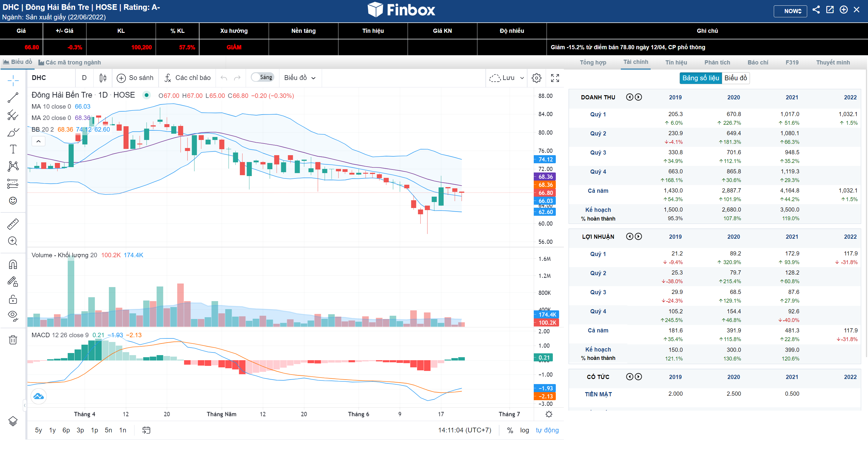Select the forecast and measurement tool
Screen dimensions: 868x453
click(x=13, y=184)
